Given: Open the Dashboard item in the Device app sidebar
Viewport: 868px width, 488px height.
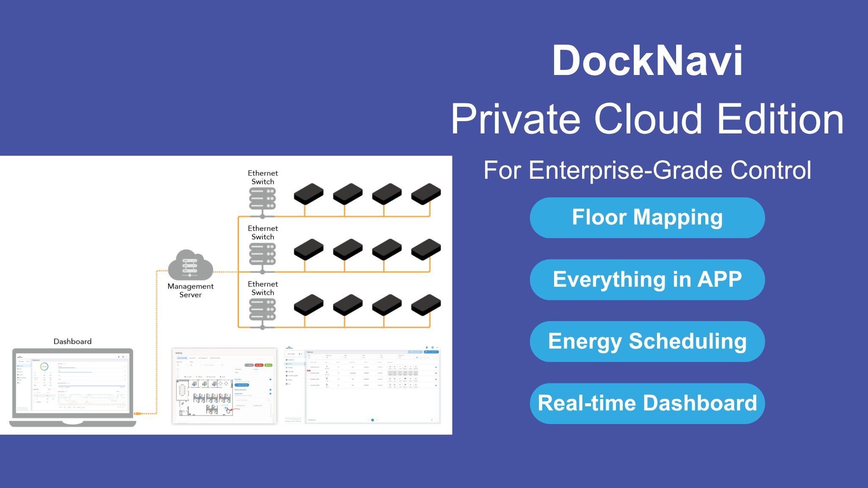Looking at the screenshot, I should coord(291,360).
